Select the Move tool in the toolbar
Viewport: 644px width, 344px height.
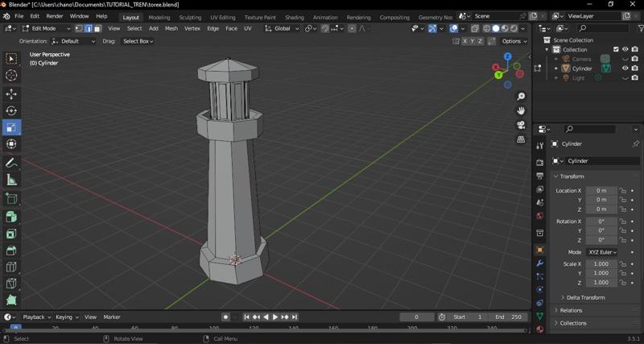pyautogui.click(x=11, y=94)
